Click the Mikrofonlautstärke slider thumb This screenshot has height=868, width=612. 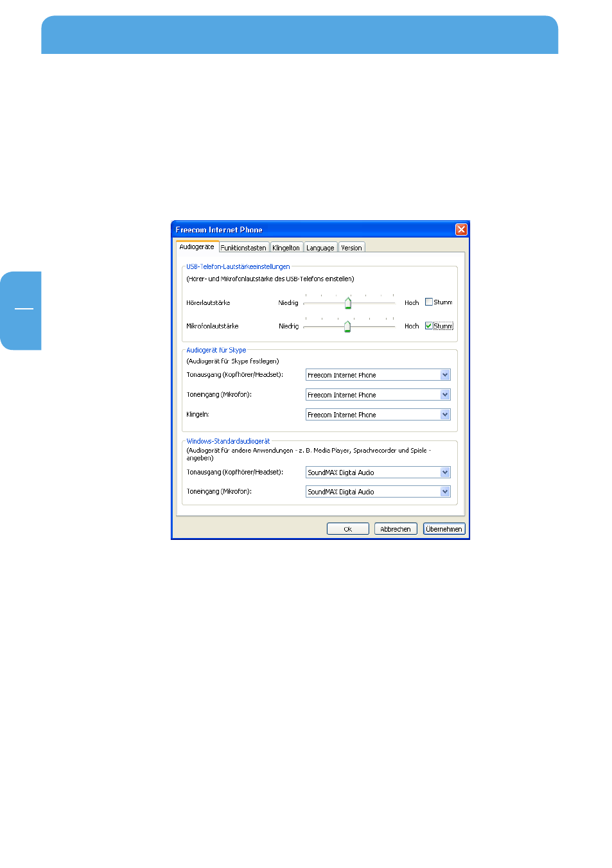pyautogui.click(x=347, y=327)
